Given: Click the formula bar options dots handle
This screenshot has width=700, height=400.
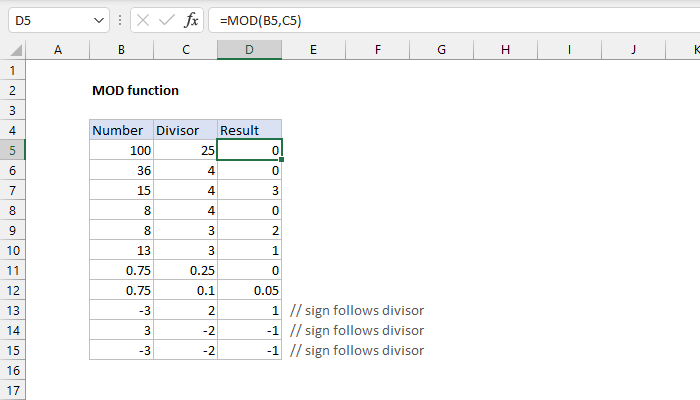Looking at the screenshot, I should click(120, 20).
